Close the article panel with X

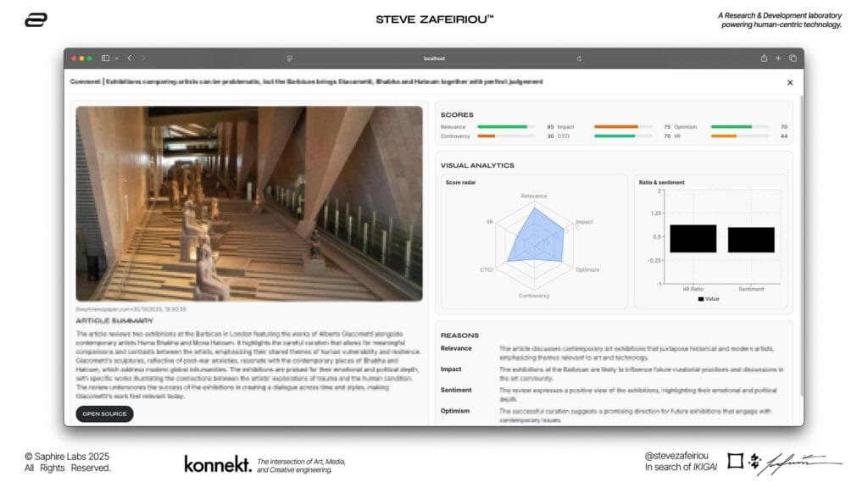coord(790,83)
